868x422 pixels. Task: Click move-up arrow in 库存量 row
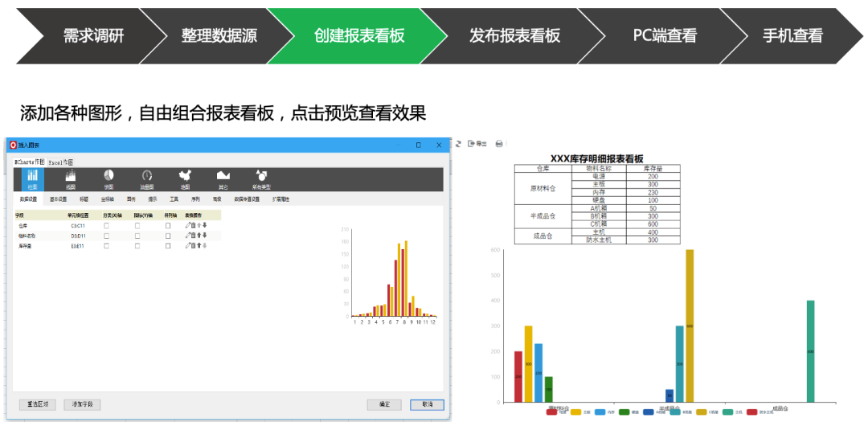tap(199, 245)
